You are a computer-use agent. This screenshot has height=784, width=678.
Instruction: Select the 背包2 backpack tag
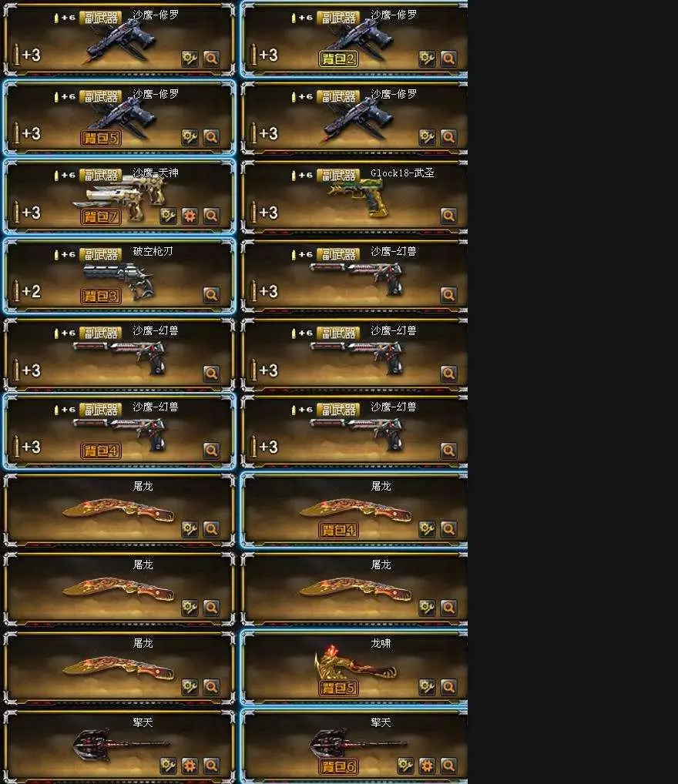339,59
